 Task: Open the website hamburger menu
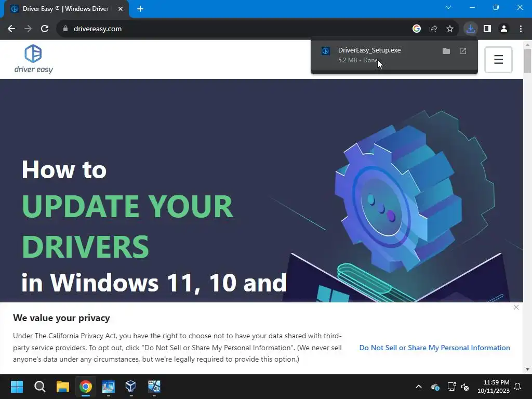498,60
